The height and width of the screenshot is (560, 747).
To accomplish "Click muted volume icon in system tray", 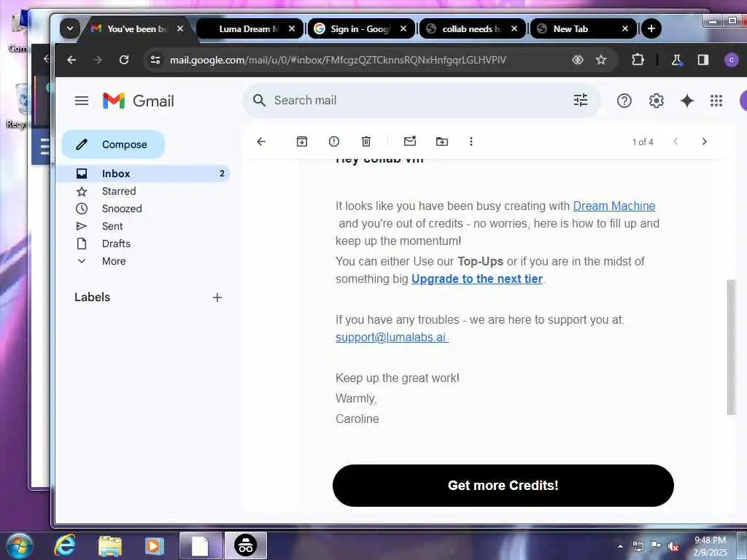I will (673, 547).
